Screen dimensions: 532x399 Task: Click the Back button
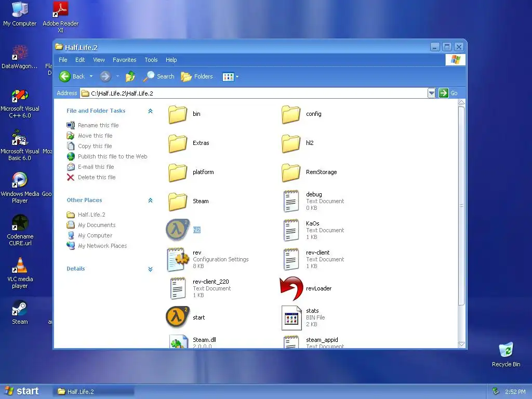click(72, 76)
